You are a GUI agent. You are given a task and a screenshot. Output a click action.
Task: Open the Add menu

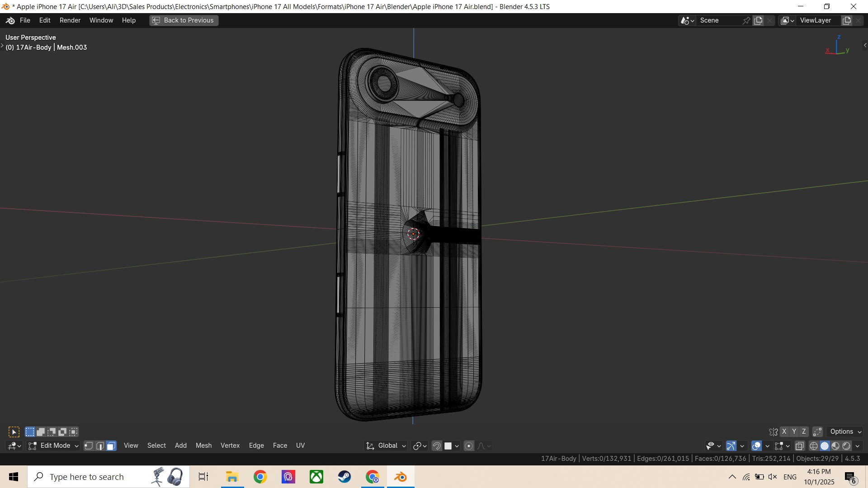pyautogui.click(x=181, y=446)
